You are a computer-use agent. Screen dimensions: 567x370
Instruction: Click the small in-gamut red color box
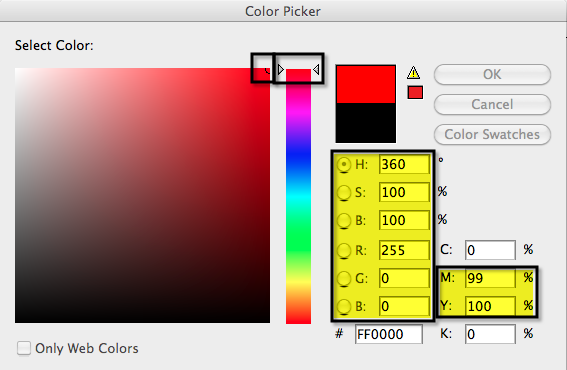click(x=415, y=92)
